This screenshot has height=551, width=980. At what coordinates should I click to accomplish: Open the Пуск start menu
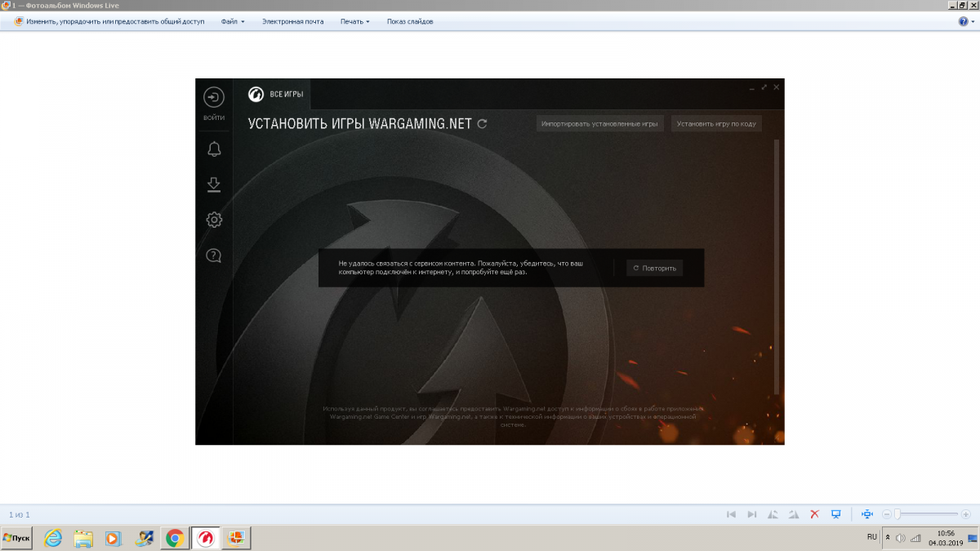click(16, 538)
